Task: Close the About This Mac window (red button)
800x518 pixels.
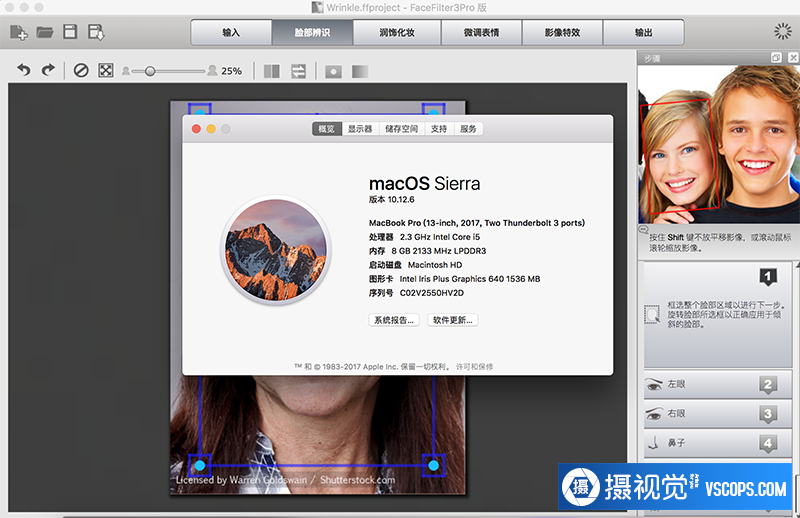Action: point(196,129)
